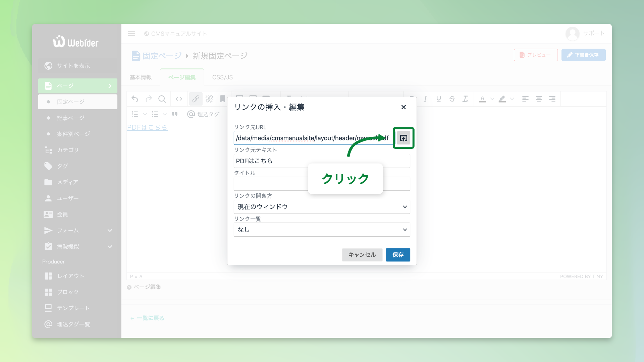Click the file browse icon beside URL field
644x362 pixels.
[x=404, y=138]
